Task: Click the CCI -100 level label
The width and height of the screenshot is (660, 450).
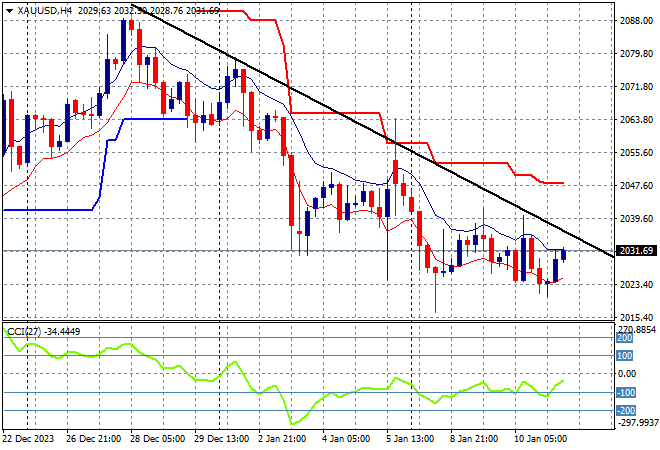Action: [627, 393]
